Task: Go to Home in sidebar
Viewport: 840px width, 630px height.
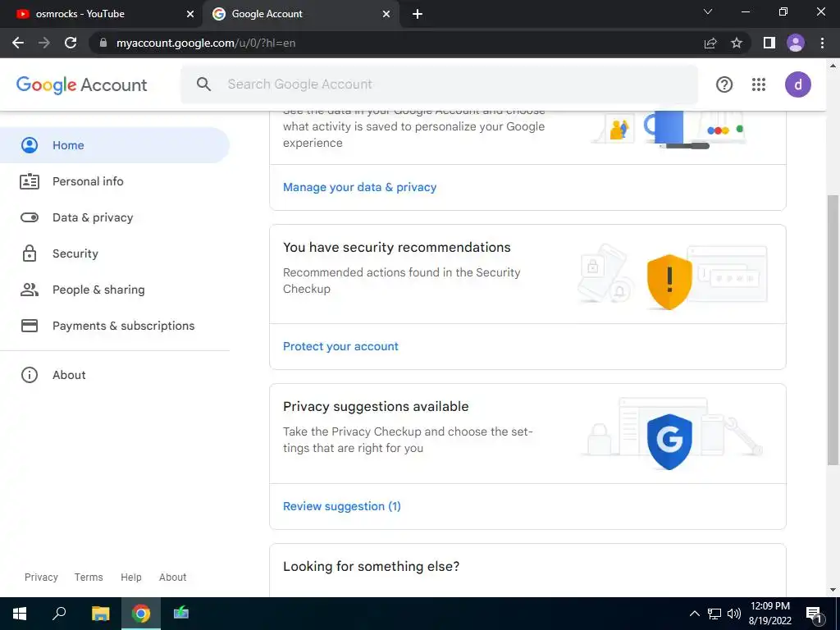Action: click(x=115, y=145)
